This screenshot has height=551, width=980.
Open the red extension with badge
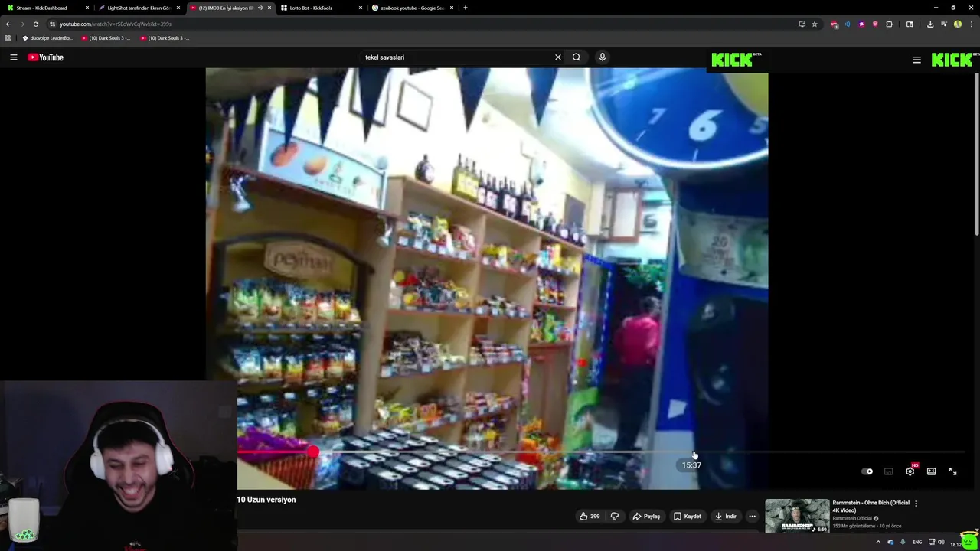point(835,24)
